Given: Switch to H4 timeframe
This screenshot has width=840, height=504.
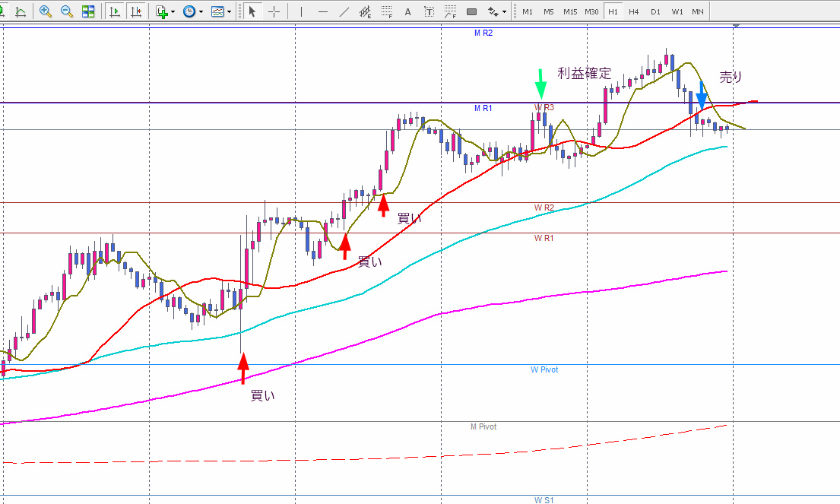Looking at the screenshot, I should [634, 11].
